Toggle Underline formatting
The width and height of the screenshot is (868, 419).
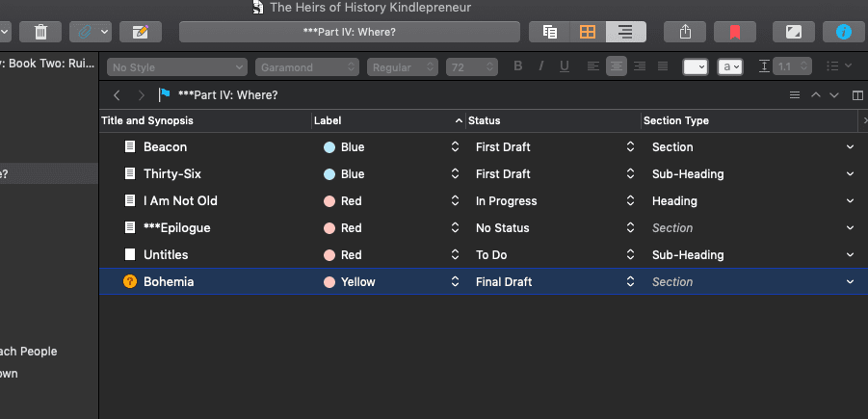565,66
